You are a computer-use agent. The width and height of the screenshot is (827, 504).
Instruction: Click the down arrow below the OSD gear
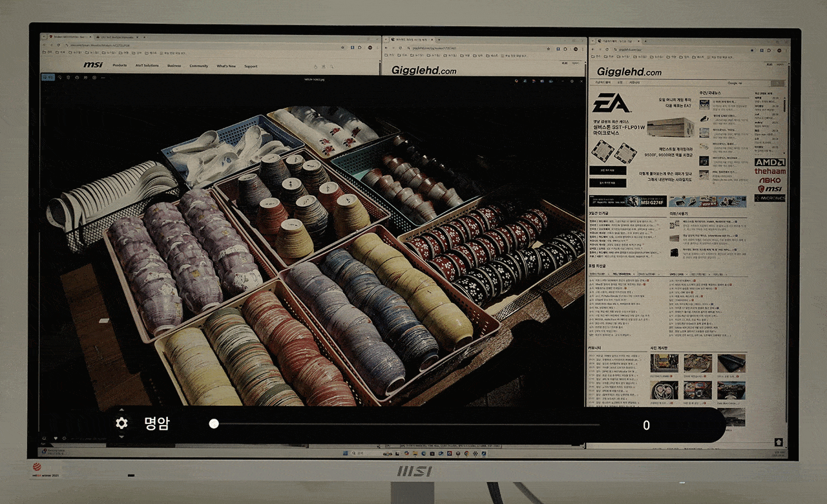coord(121,437)
